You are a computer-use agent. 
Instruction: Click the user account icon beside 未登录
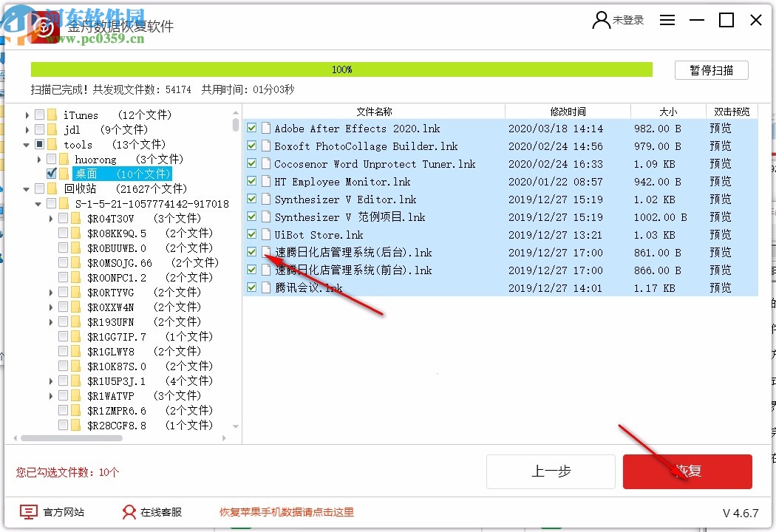pyautogui.click(x=600, y=21)
